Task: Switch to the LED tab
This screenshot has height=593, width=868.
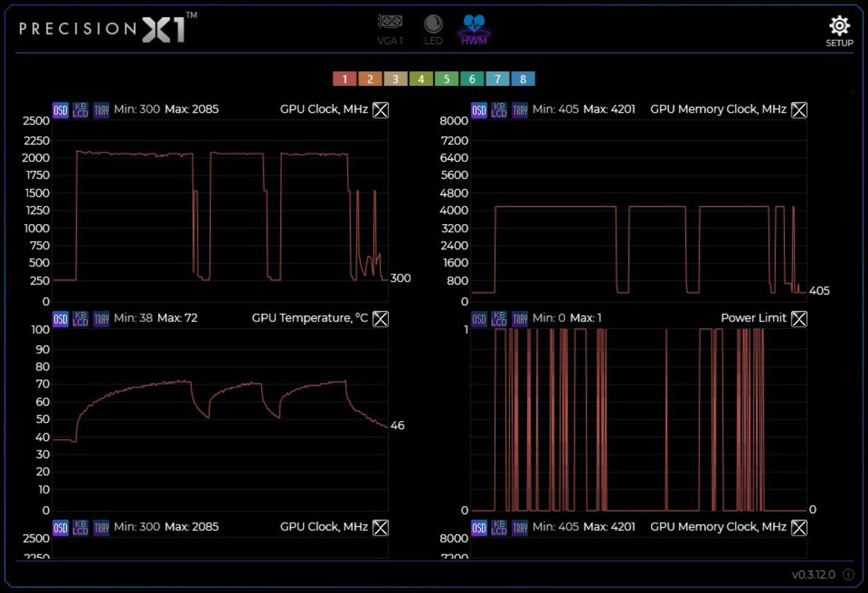Action: (x=433, y=30)
